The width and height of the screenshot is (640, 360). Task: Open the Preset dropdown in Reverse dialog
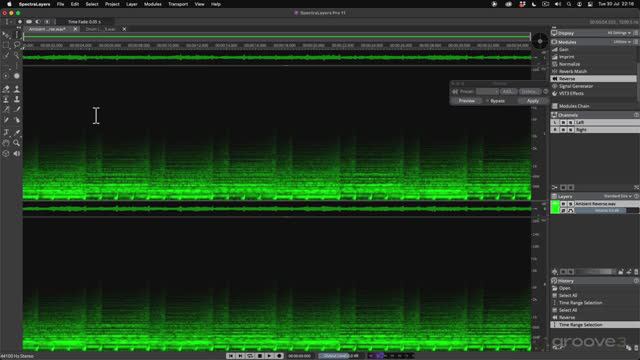487,91
